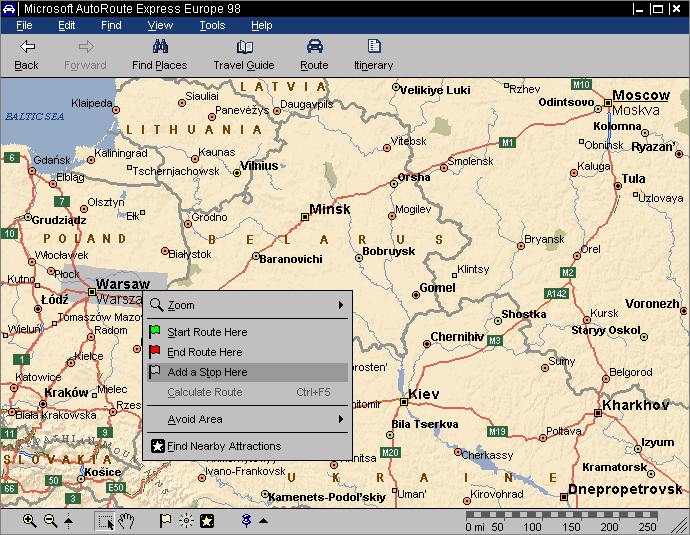Click the window resize grip corner

pyautogui.click(x=680, y=526)
